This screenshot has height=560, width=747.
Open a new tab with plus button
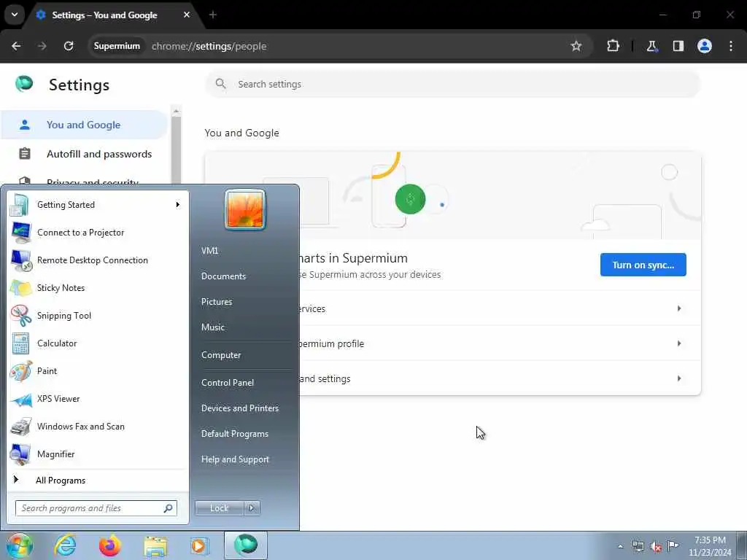213,15
